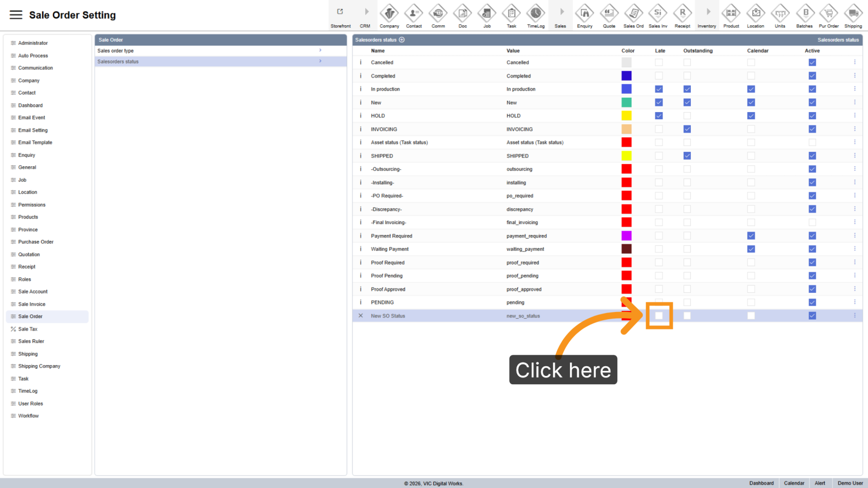
Task: Open the Pur Order cart icon
Action: pyautogui.click(x=829, y=13)
